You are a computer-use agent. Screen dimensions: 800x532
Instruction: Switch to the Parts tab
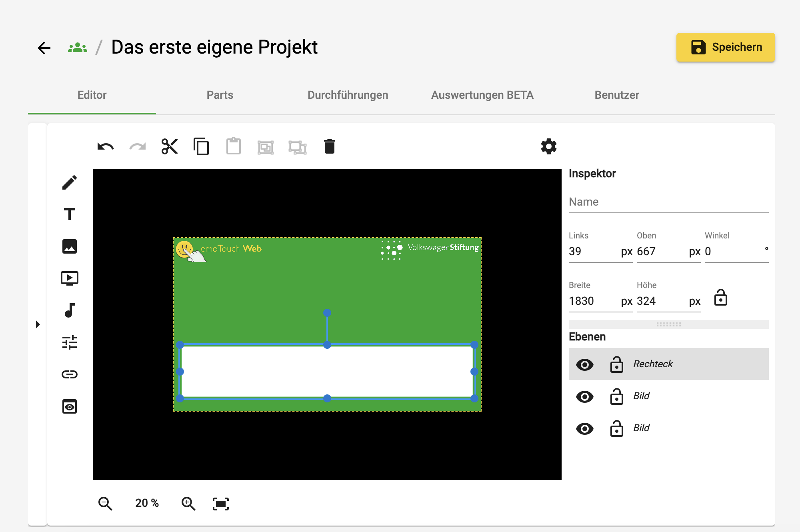pyautogui.click(x=220, y=95)
